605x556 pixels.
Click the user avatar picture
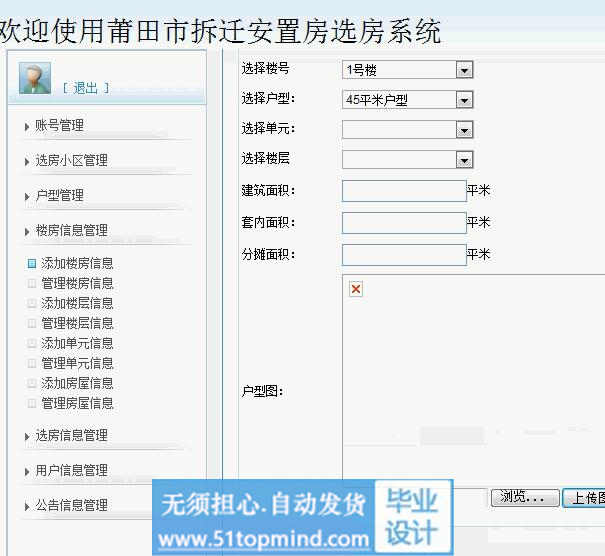click(35, 78)
